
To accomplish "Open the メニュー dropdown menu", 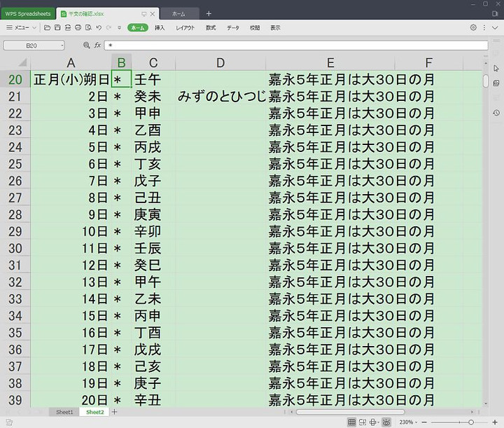I will (21, 27).
